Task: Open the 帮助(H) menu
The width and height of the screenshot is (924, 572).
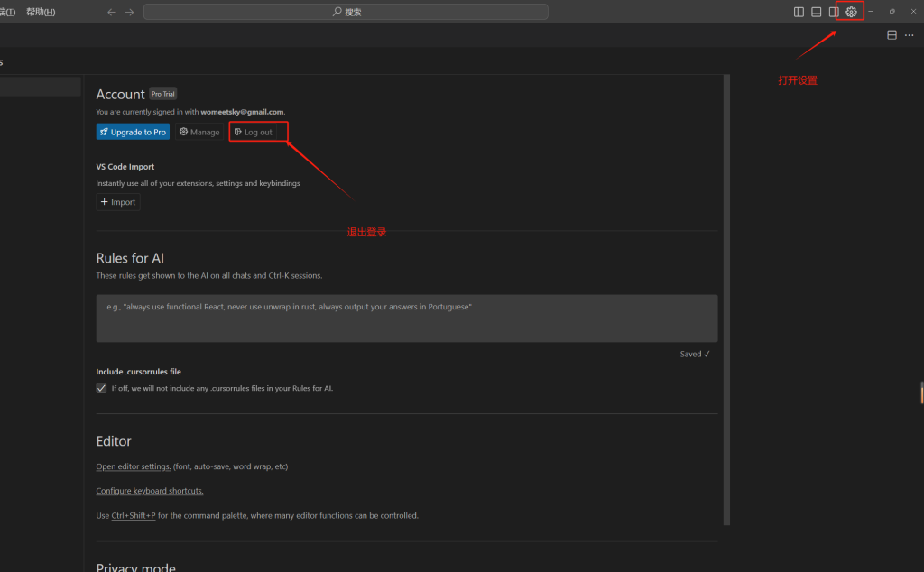Action: 41,12
